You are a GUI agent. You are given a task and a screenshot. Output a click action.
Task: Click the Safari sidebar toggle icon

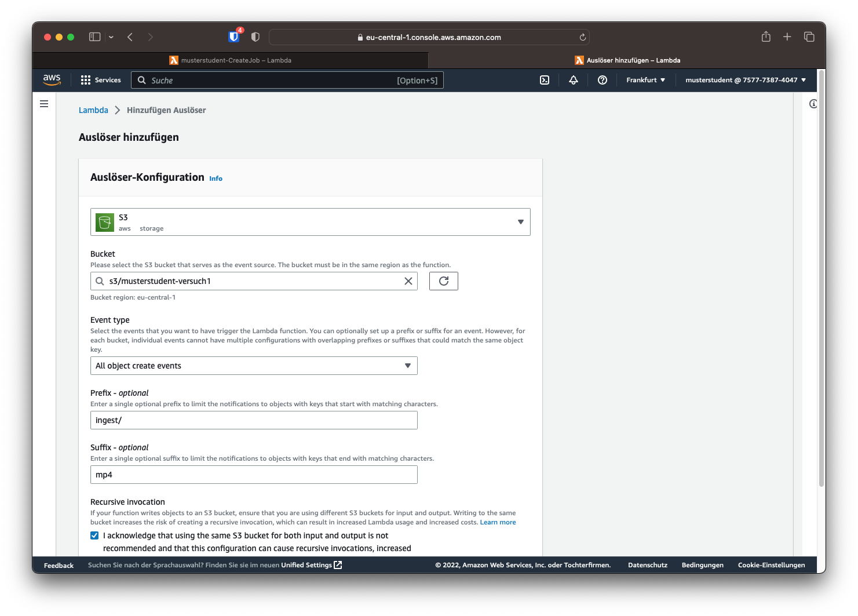tap(95, 37)
